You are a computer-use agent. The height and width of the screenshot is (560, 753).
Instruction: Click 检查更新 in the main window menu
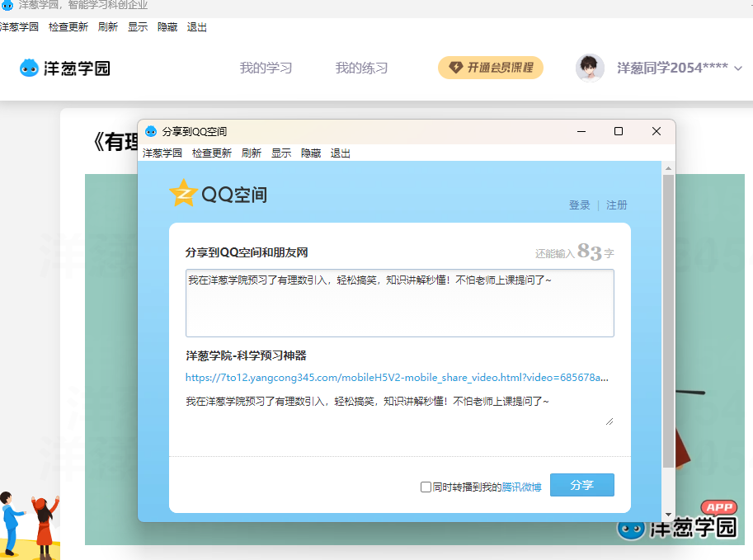[x=68, y=27]
